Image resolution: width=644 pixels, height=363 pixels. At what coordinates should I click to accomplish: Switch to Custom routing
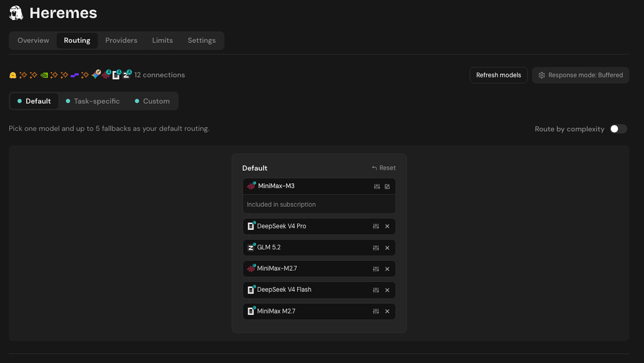152,101
